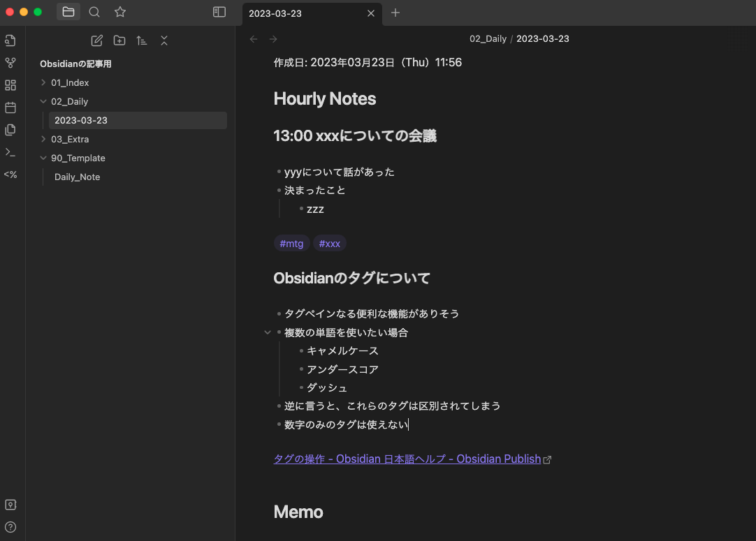
Task: Open the Daily_Note template file
Action: click(x=77, y=177)
